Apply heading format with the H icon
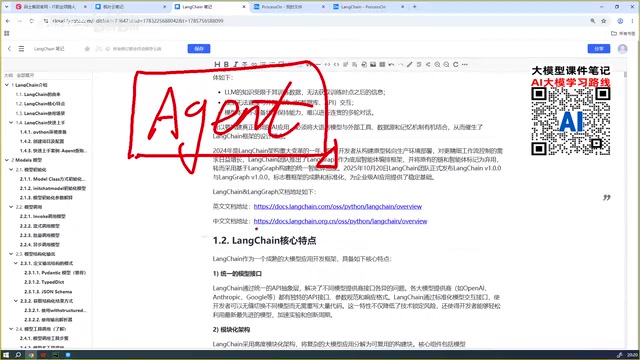The height and width of the screenshot is (360, 640). click(x=217, y=64)
